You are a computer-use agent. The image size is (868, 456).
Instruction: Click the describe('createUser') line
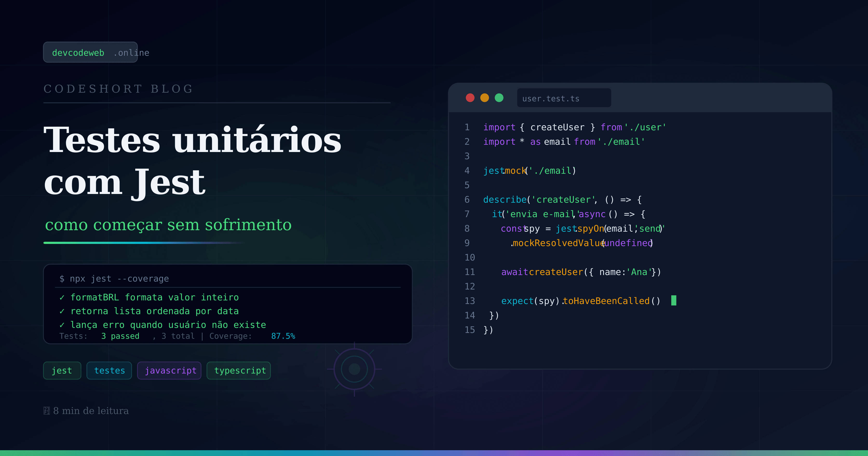click(562, 200)
